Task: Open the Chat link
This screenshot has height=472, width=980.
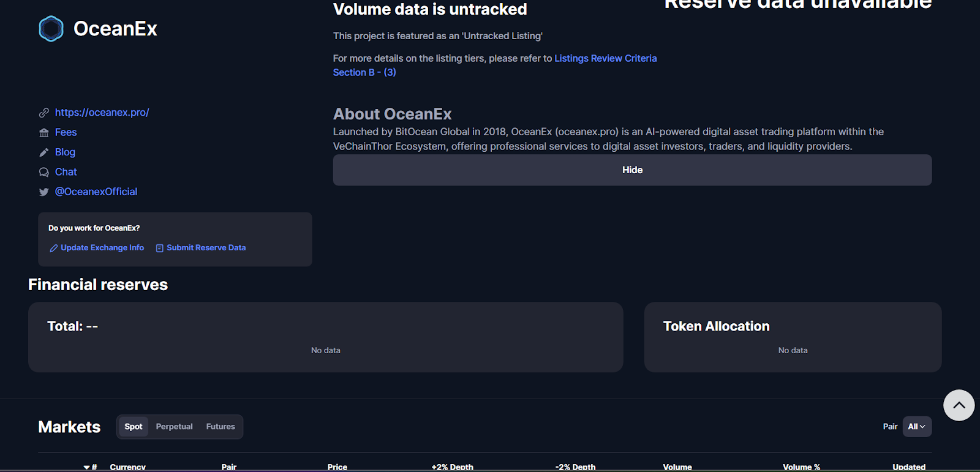Action: tap(66, 172)
